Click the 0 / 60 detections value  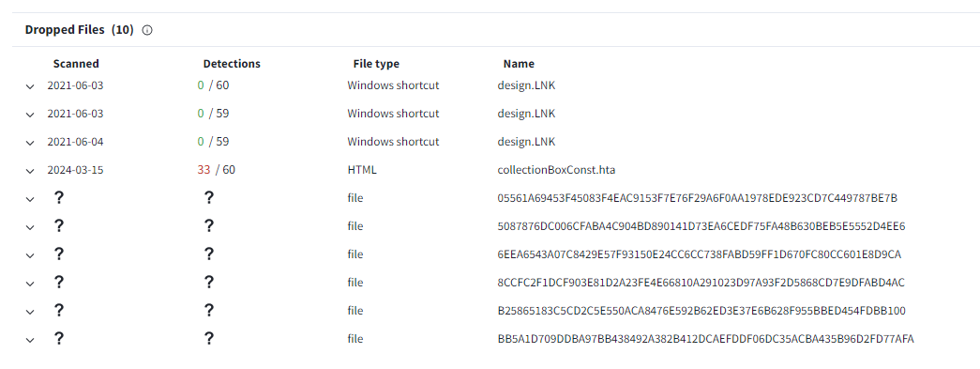click(213, 85)
